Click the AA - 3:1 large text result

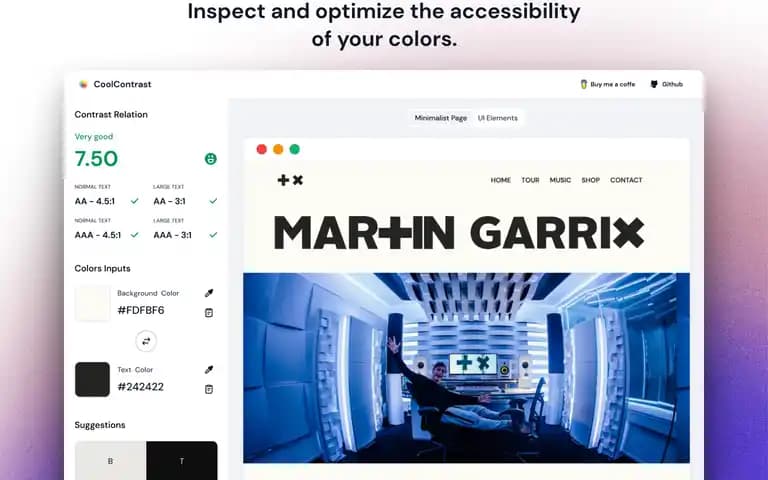tap(169, 201)
